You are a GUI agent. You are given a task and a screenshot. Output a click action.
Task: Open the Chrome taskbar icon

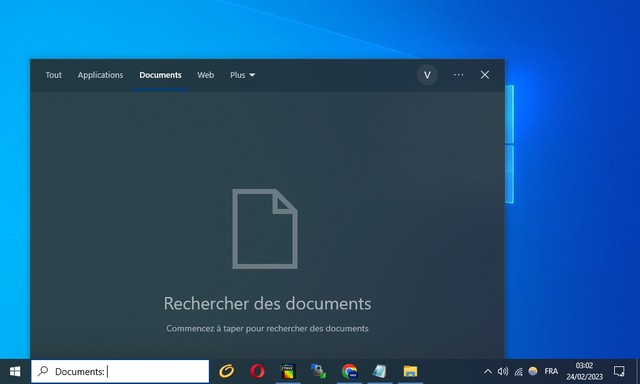pyautogui.click(x=349, y=371)
